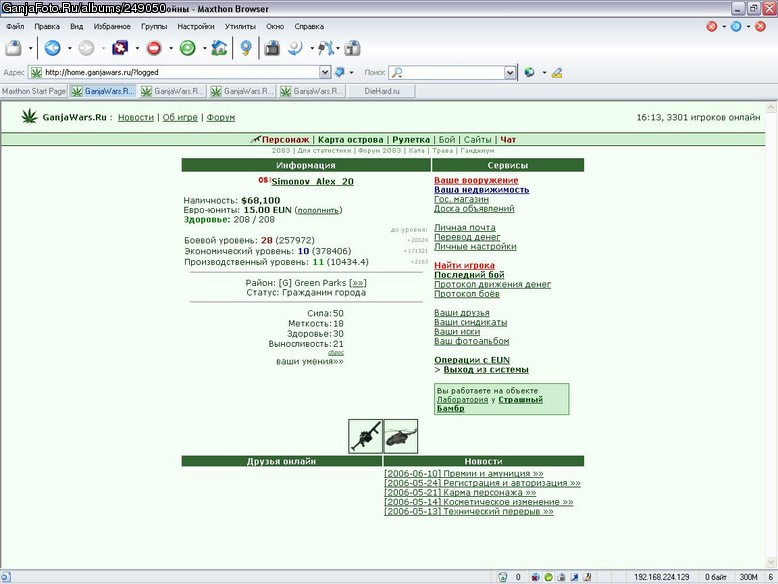The width and height of the screenshot is (778, 584).
Task: Click the highlight marker icon near search
Action: (x=557, y=73)
